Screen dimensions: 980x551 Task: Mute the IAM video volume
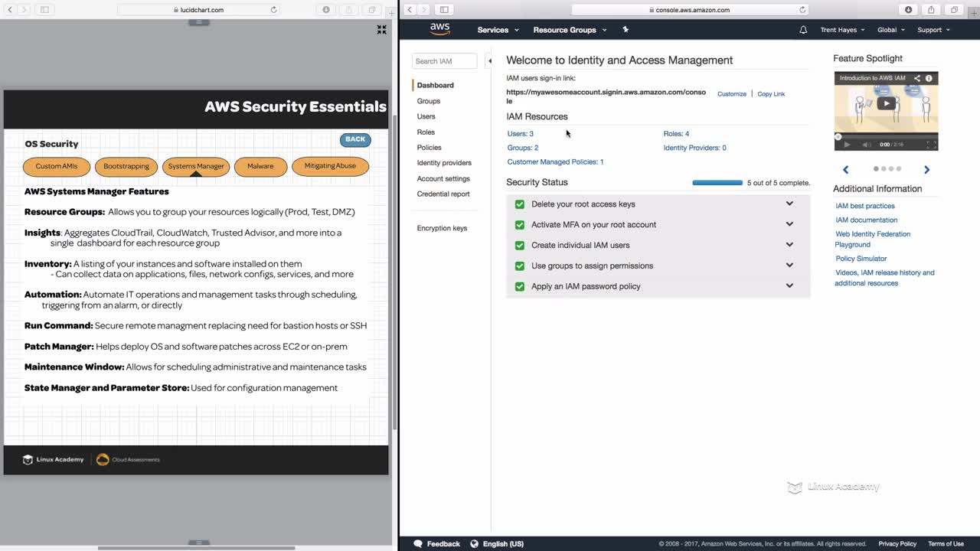point(867,145)
